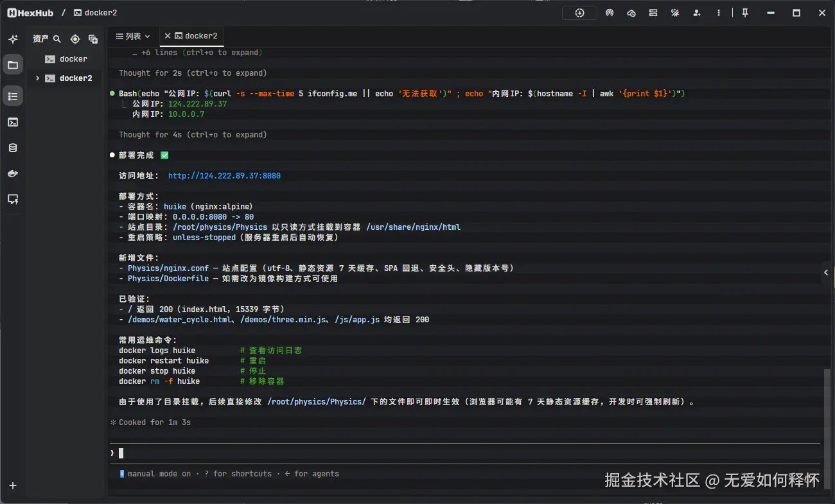
Task: Search assets with the magnifier icon
Action: point(57,39)
